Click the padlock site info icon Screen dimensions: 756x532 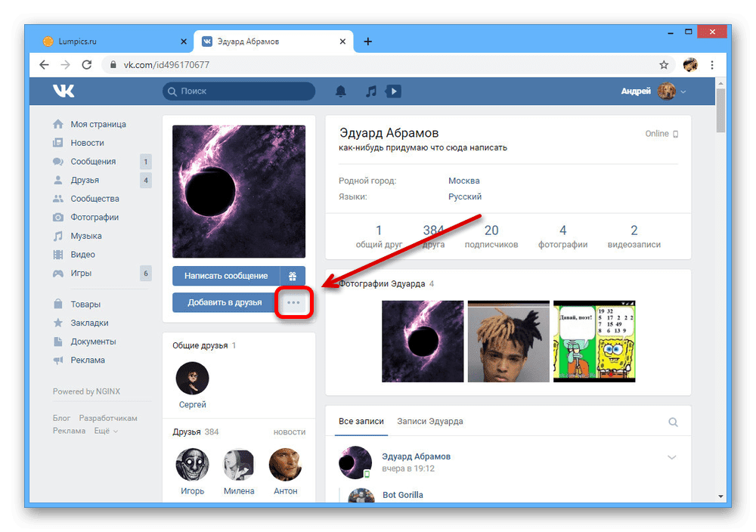[x=113, y=64]
